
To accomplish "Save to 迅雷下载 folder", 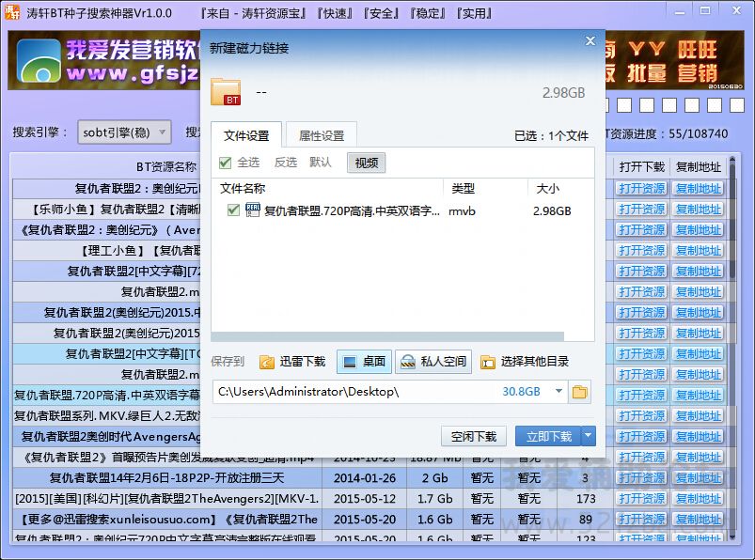I will (292, 362).
